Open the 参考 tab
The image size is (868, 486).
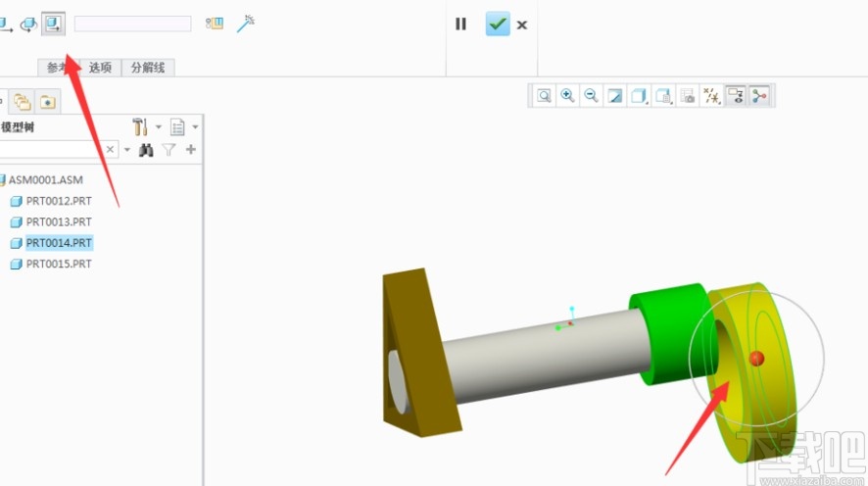[x=59, y=68]
